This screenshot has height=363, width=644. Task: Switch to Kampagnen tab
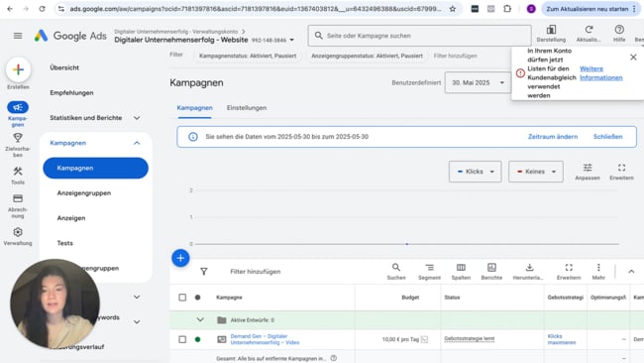[x=194, y=108]
